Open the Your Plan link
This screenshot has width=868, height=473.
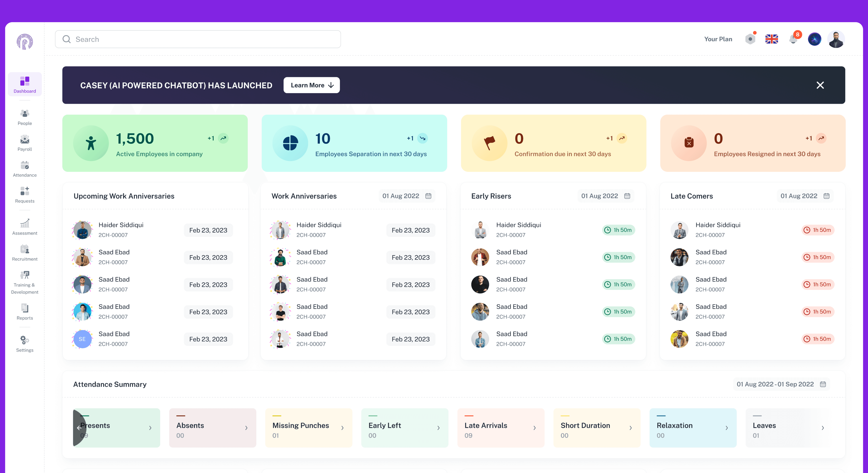(718, 39)
